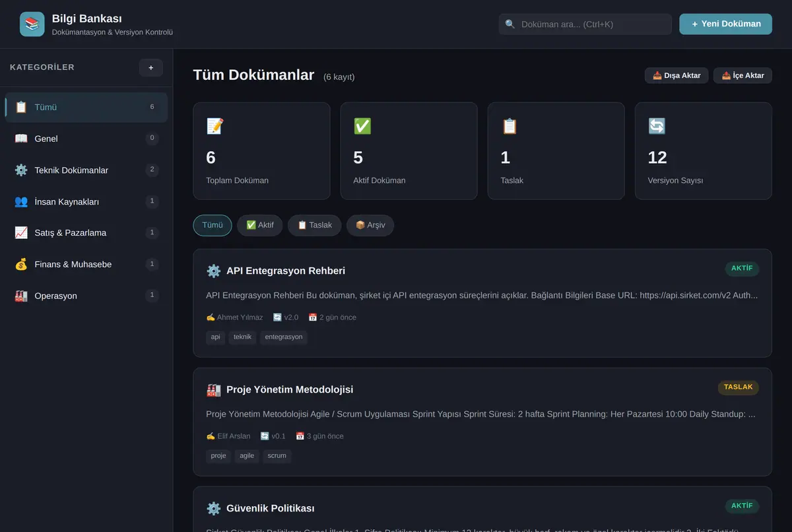
Task: Click the 'agile' tag chip
Action: click(x=247, y=456)
